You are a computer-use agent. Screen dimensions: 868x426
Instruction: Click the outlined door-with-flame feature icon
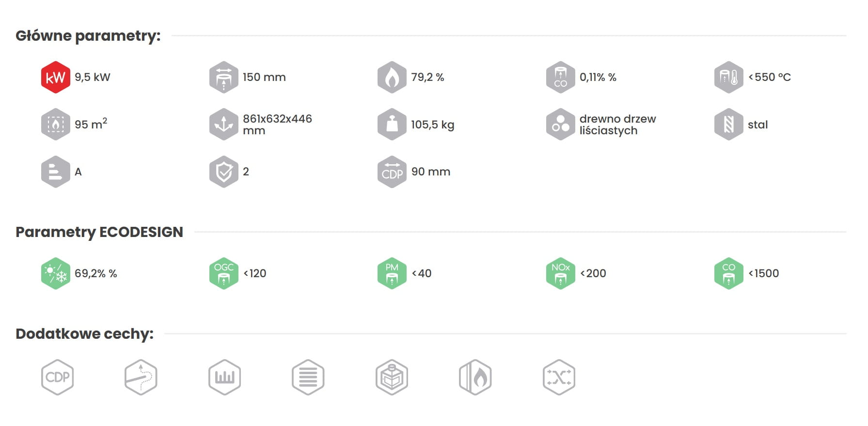[475, 377]
